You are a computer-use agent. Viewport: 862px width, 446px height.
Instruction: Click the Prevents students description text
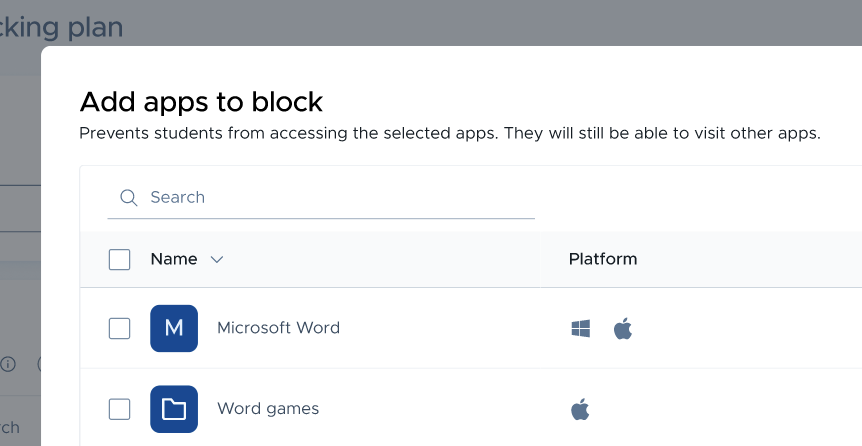click(450, 134)
